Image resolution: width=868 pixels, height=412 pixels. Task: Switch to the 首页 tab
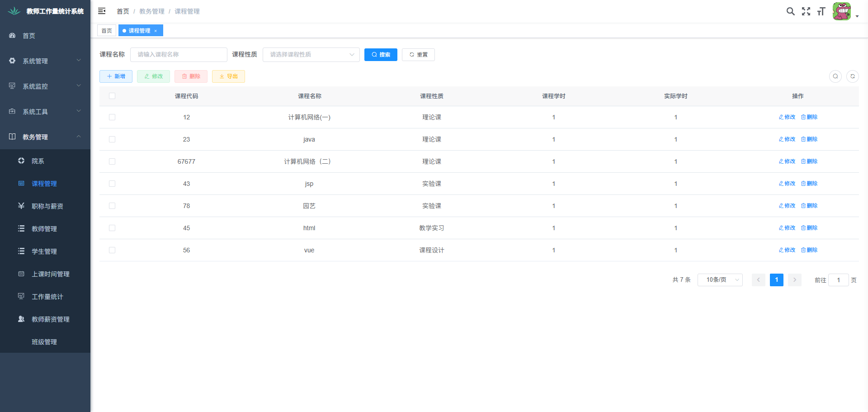(107, 30)
